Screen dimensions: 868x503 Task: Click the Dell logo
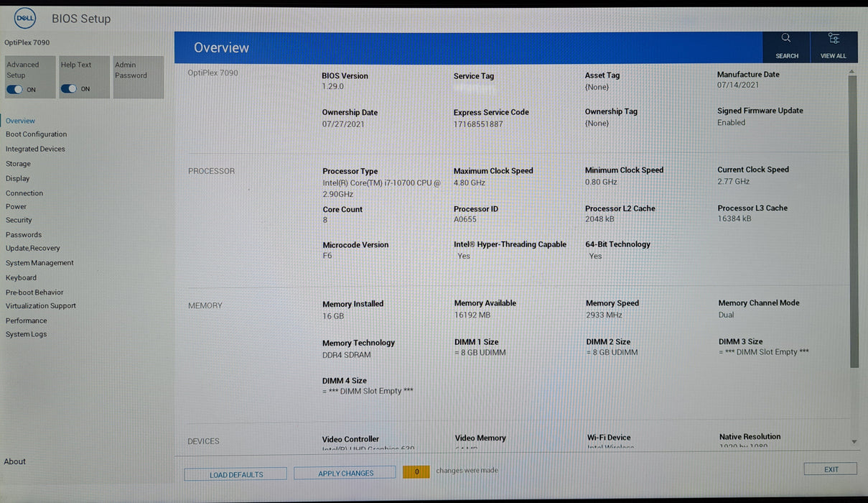click(26, 19)
